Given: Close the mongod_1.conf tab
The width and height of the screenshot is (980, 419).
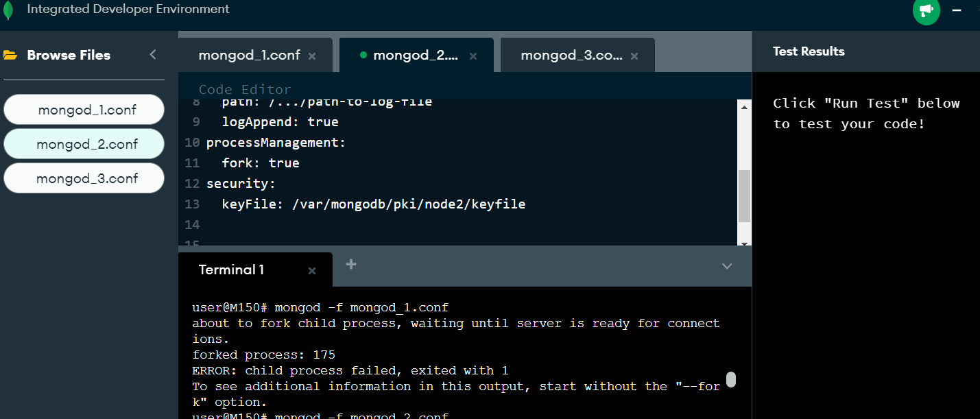Looking at the screenshot, I should tap(312, 56).
